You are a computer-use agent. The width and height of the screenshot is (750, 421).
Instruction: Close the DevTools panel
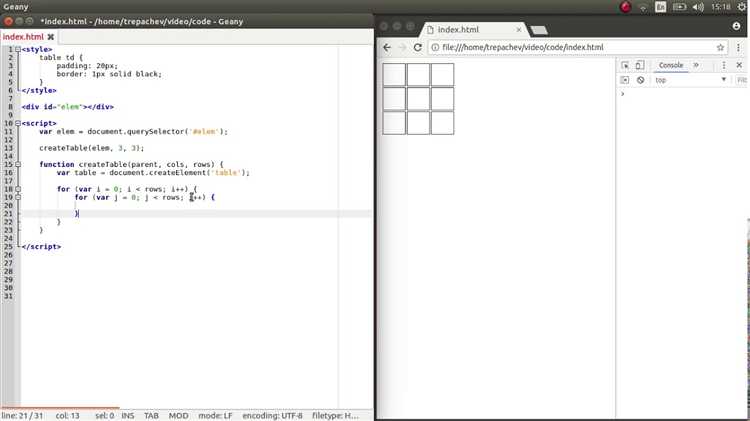coord(741,65)
